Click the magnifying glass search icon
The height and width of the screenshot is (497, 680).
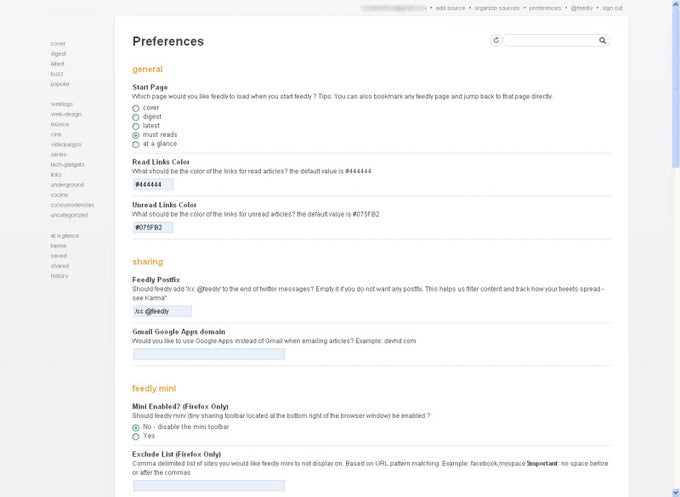point(602,41)
